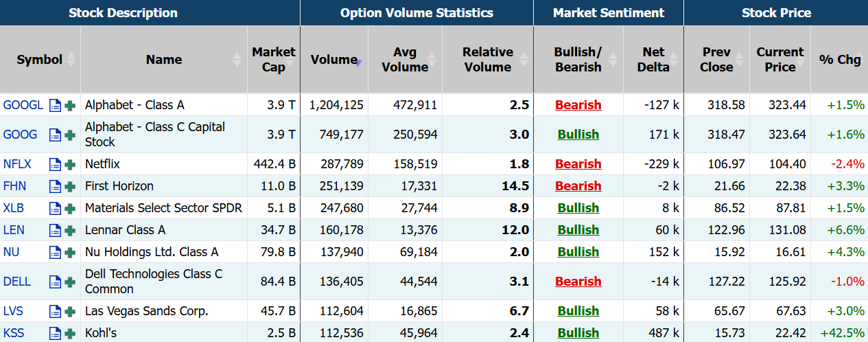This screenshot has width=868, height=342.
Task: Click the green plus icon for DELL
Action: coord(70,282)
